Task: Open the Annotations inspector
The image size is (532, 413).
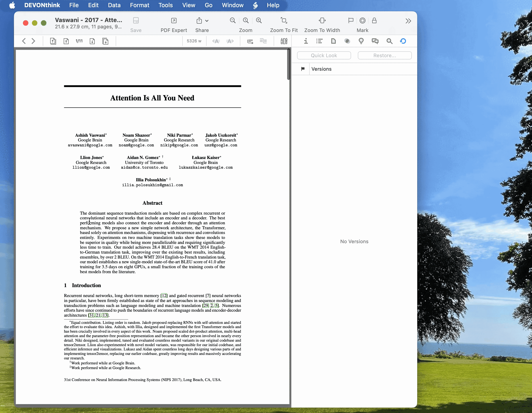Action: (333, 41)
